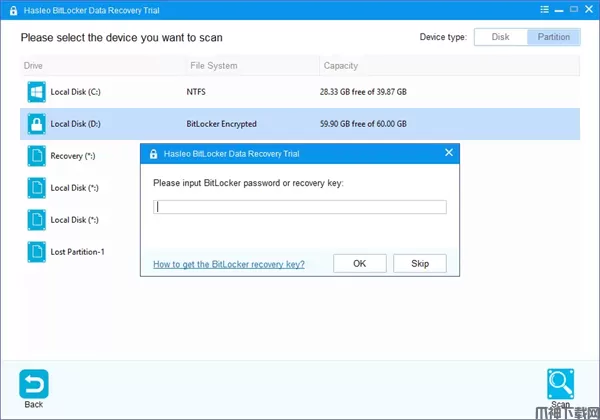This screenshot has width=600, height=420.
Task: Click the Recovery (*:) partition icon
Action: tap(36, 156)
